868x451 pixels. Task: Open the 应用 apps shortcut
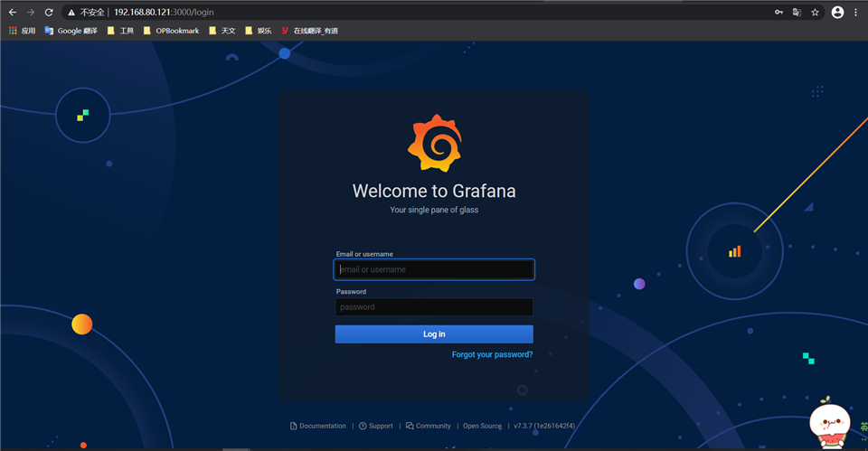point(22,31)
